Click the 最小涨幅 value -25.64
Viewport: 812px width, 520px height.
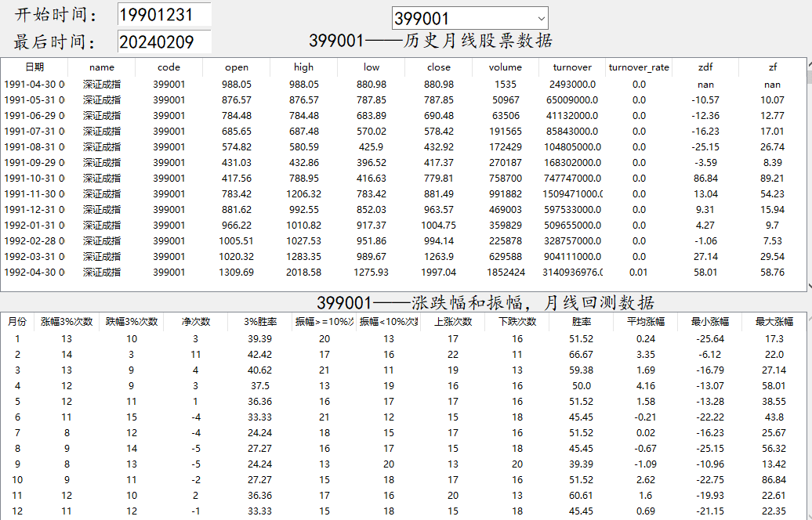pos(710,339)
